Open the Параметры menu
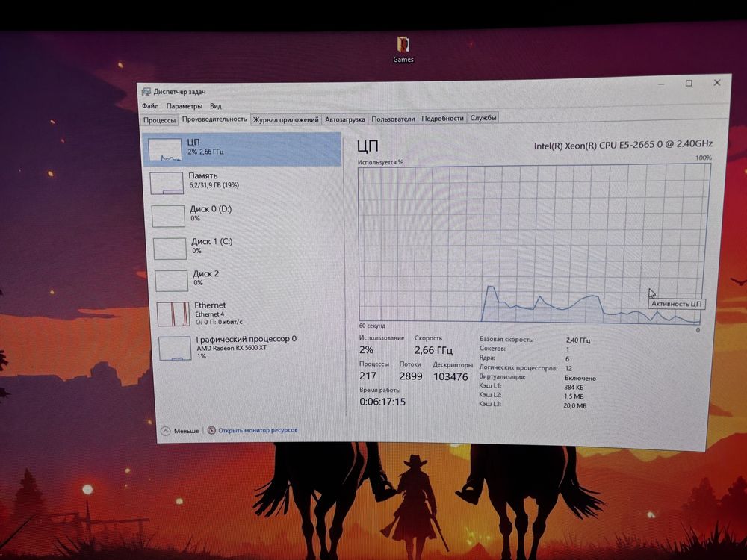Viewport: 747px width, 560px height. click(x=185, y=106)
